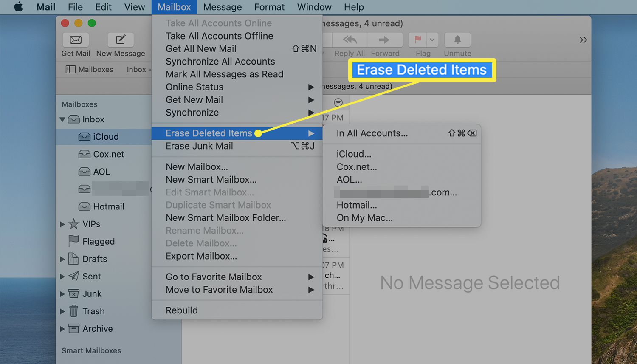637x364 pixels.
Task: Choose Mark All Messages as Read
Action: (237, 74)
